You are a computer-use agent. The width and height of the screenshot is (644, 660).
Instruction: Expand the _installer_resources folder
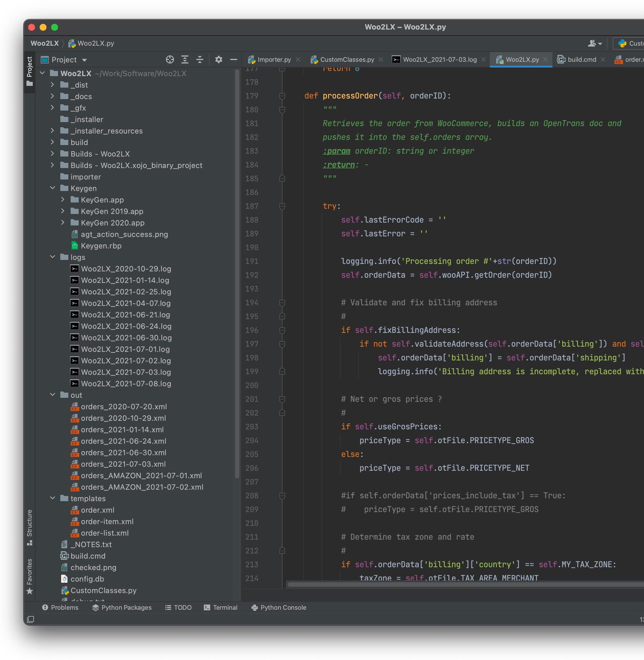point(53,131)
